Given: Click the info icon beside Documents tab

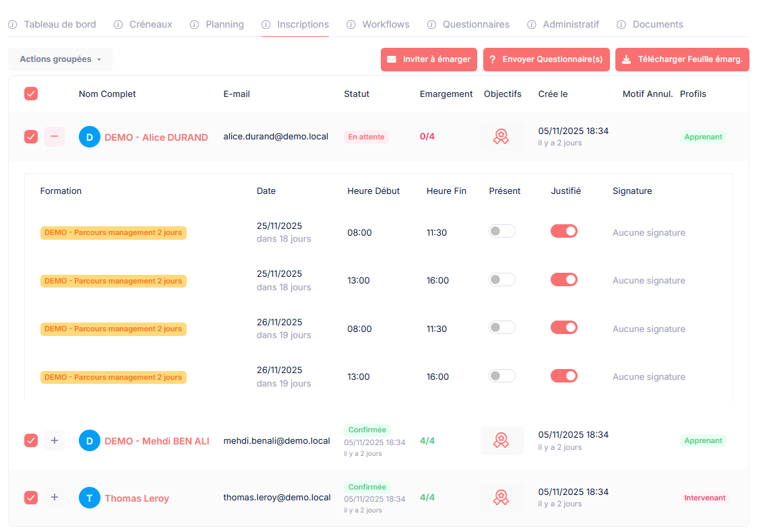Looking at the screenshot, I should [x=621, y=25].
